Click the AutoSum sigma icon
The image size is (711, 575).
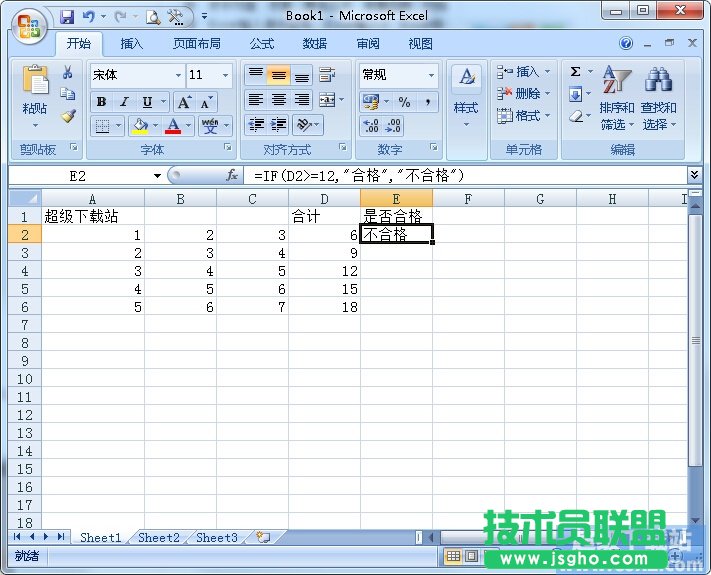point(576,72)
